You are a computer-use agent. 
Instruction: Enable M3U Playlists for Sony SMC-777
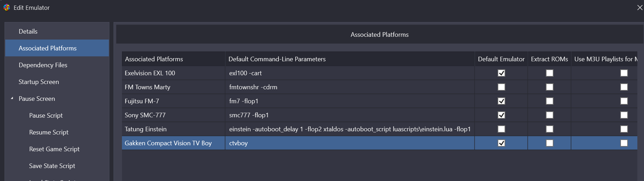coord(624,115)
